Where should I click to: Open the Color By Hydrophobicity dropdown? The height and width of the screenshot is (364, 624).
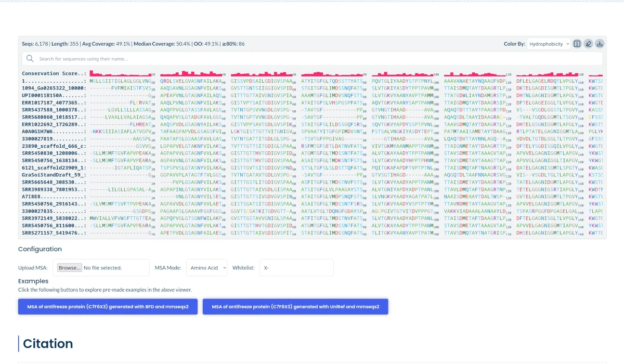point(549,44)
